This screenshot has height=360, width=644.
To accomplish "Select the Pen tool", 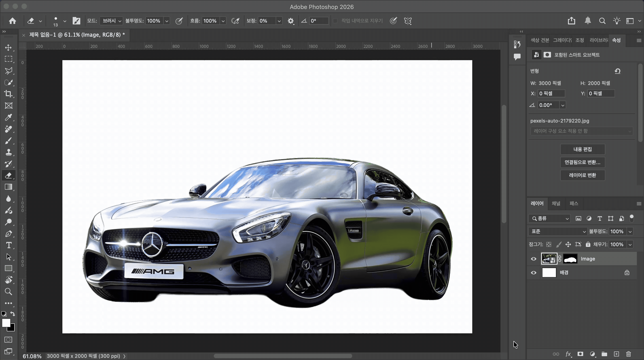I will click(x=8, y=234).
